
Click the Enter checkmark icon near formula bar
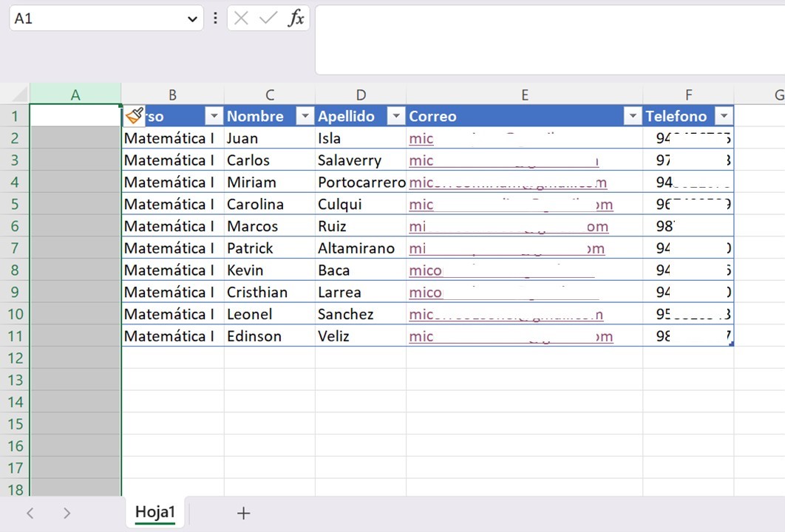(269, 18)
